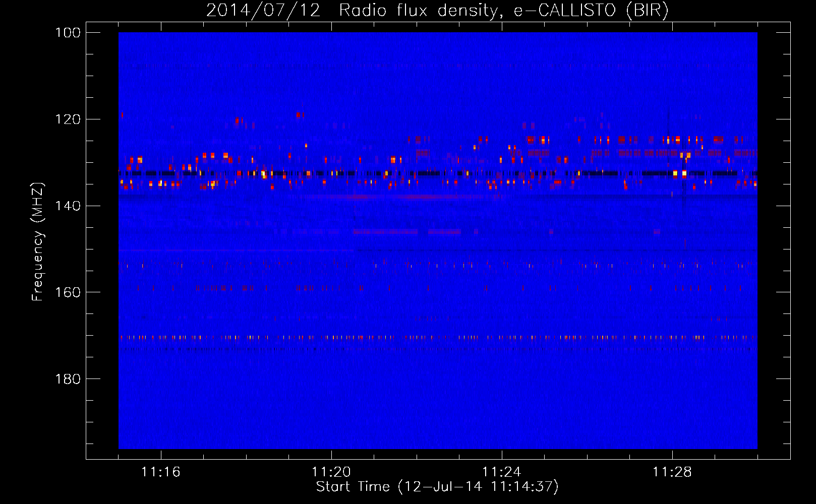Viewport: 816px width, 504px height.
Task: Click the 11:16 time tick label
Action: 161,472
